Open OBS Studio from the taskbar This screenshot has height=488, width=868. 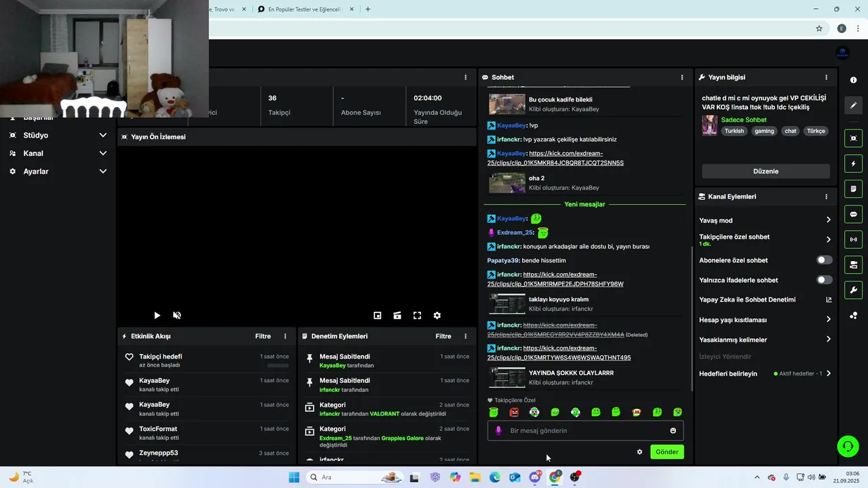click(575, 477)
